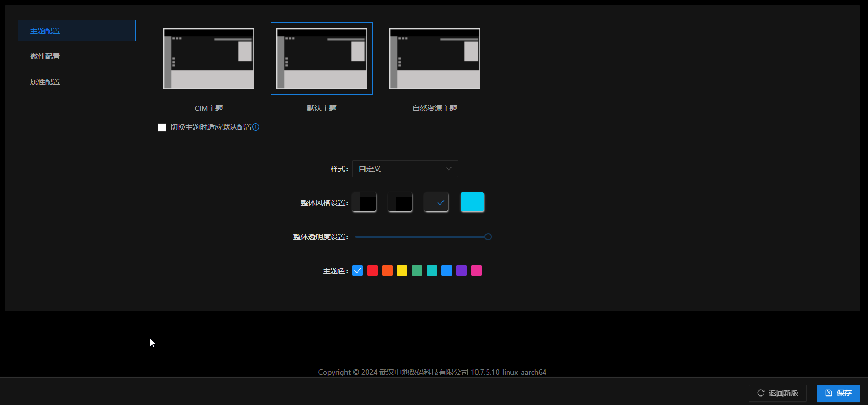Image resolution: width=868 pixels, height=405 pixels.
Task: Pick the pink theme color
Action: pos(476,271)
